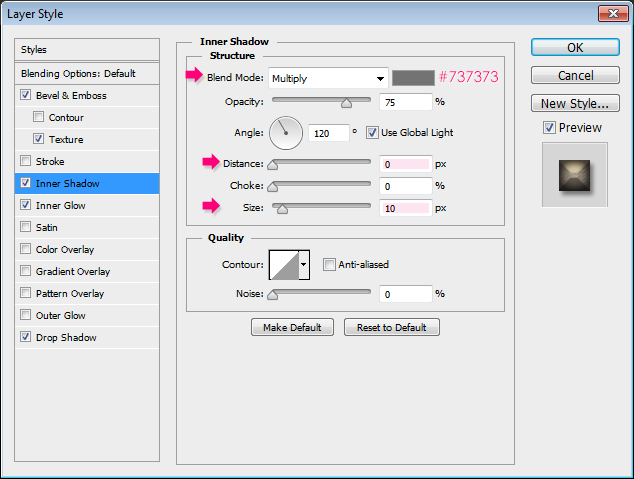Uncheck the Inner Shadow checkbox
The height and width of the screenshot is (479, 634).
point(25,183)
